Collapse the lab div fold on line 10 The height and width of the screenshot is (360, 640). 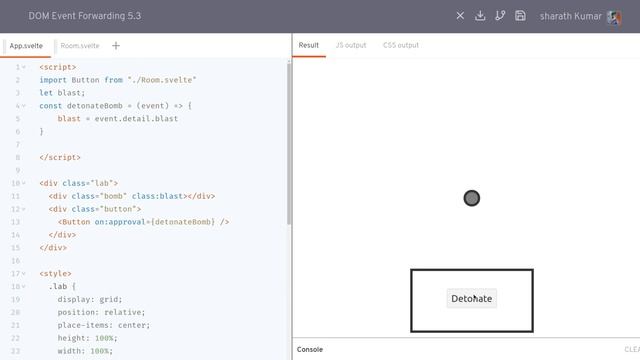coord(24,183)
